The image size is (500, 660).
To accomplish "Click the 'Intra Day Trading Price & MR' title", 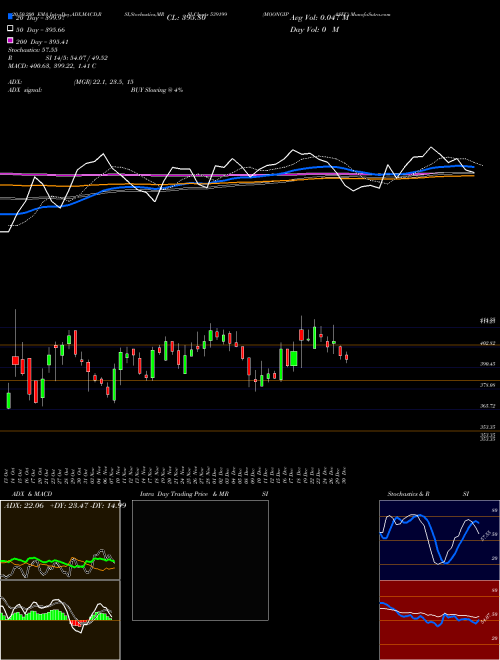I will [184, 494].
